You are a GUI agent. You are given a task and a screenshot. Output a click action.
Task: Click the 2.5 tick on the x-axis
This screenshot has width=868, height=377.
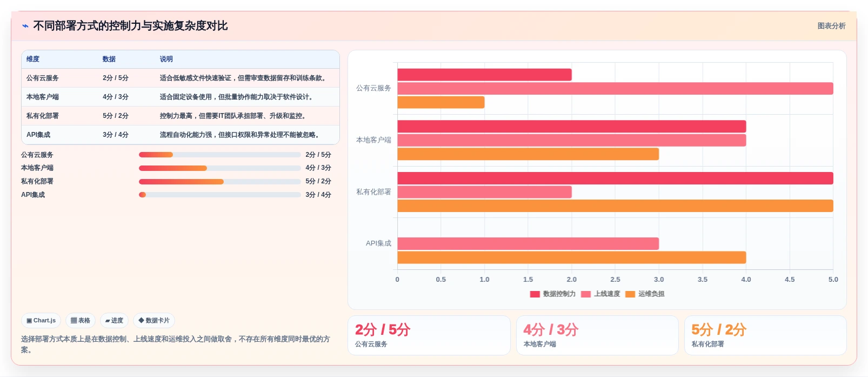(615, 280)
